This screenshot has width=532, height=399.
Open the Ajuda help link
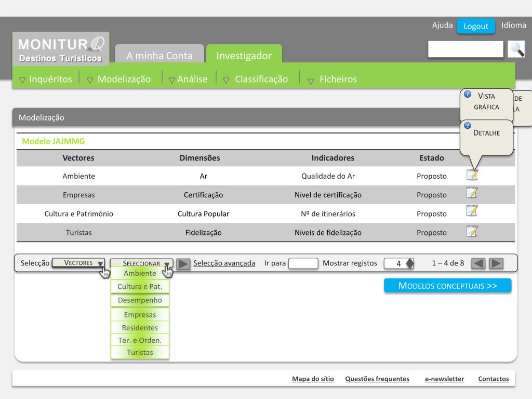click(442, 25)
